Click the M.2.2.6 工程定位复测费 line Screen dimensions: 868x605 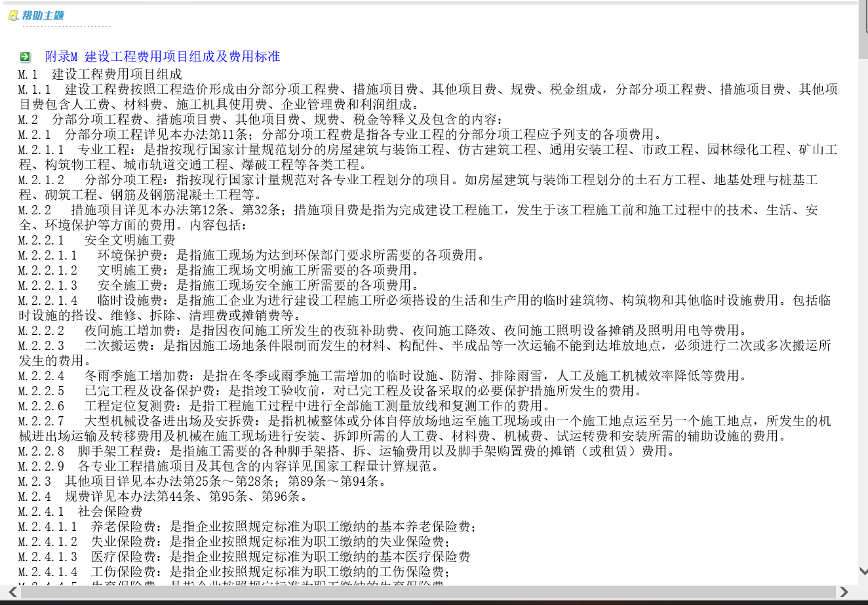coord(284,406)
